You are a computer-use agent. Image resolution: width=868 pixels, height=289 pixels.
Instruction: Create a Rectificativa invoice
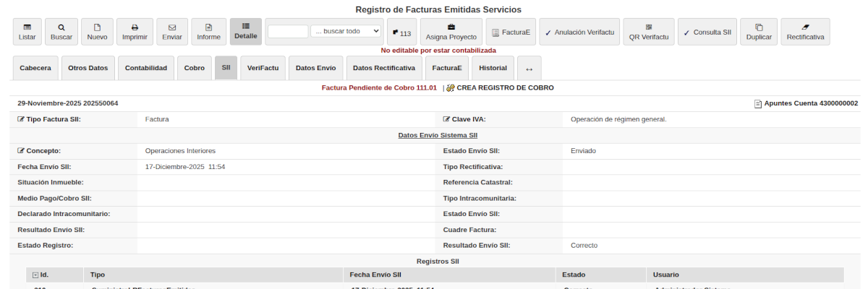pos(805,31)
